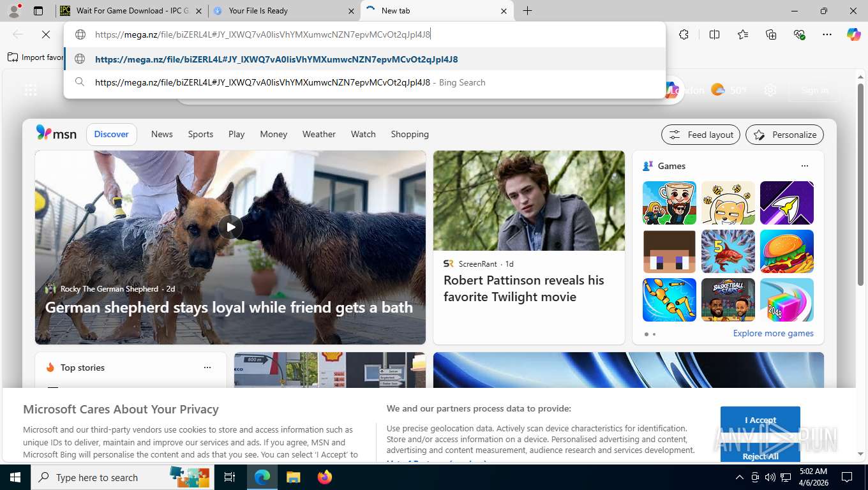868x490 pixels.
Task: Open the News section
Action: click(x=161, y=134)
